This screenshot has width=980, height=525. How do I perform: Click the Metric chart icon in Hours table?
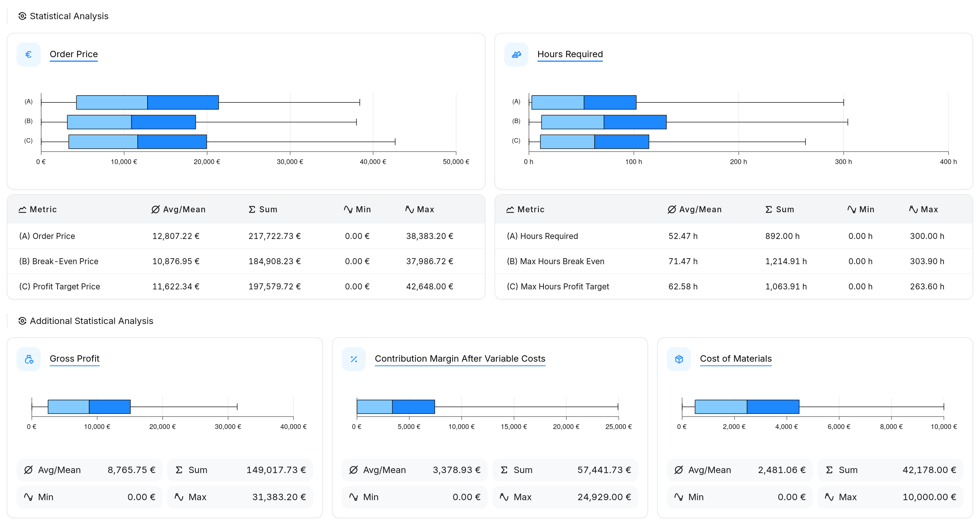[510, 209]
